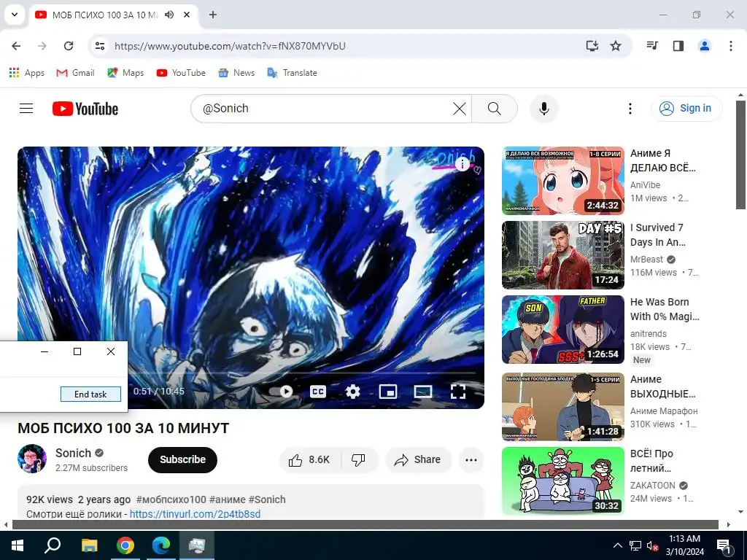Image resolution: width=747 pixels, height=560 pixels.
Task: Open Chrome profile avatar
Action: point(704,46)
